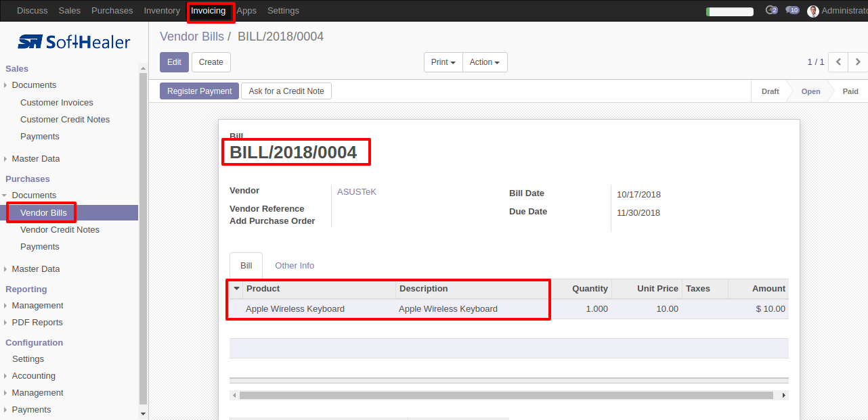
Task: Expand PDF Reports section
Action: tap(37, 323)
